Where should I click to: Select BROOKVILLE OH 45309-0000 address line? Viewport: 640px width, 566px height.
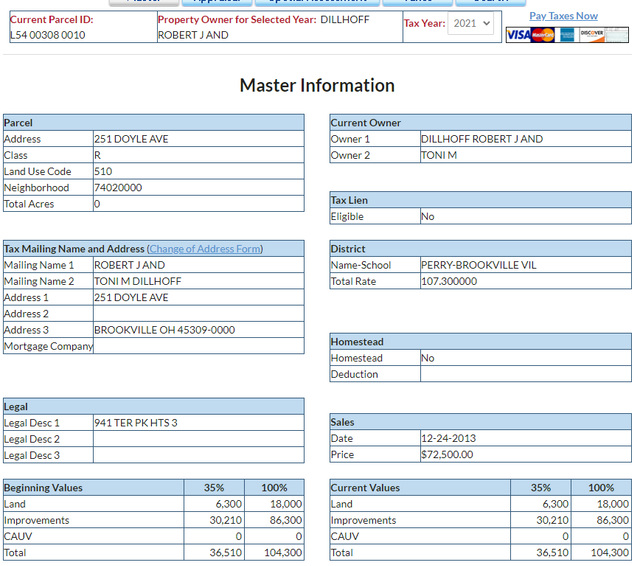164,330
